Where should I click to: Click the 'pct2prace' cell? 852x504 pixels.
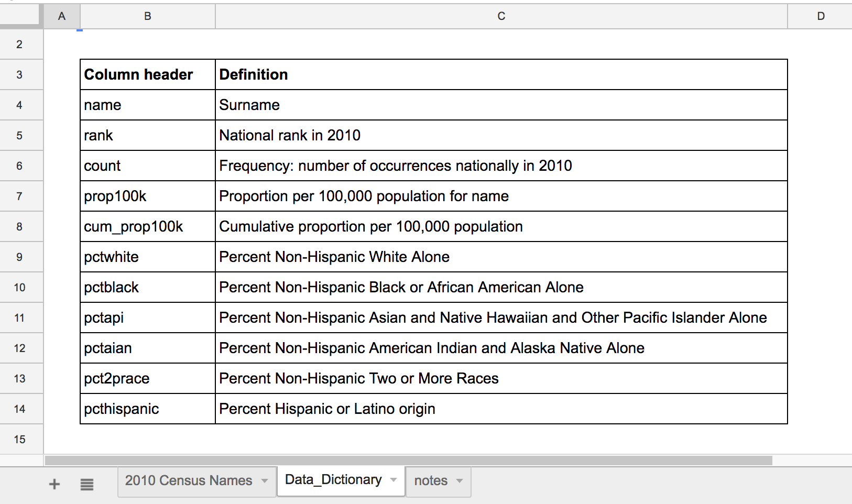[148, 378]
